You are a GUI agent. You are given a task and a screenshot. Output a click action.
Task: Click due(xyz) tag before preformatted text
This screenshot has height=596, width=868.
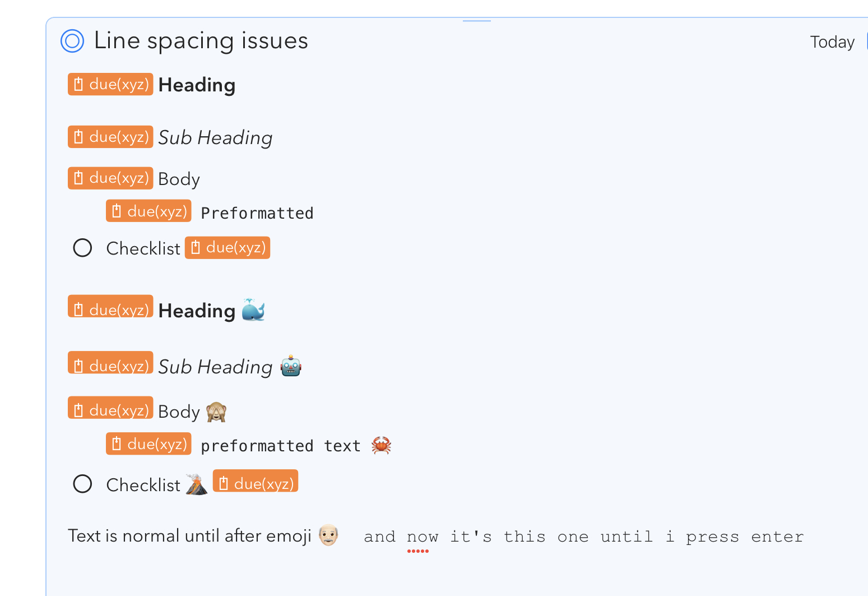148,443
